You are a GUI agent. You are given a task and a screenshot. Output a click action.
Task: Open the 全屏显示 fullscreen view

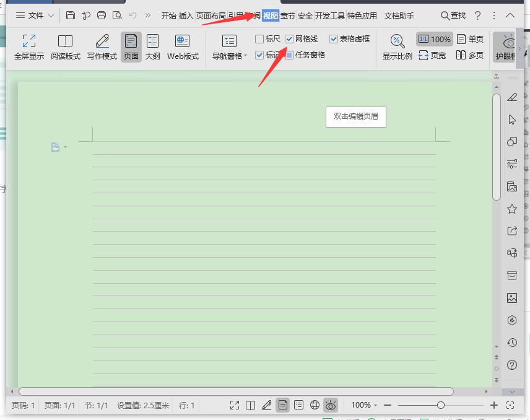[x=29, y=47]
